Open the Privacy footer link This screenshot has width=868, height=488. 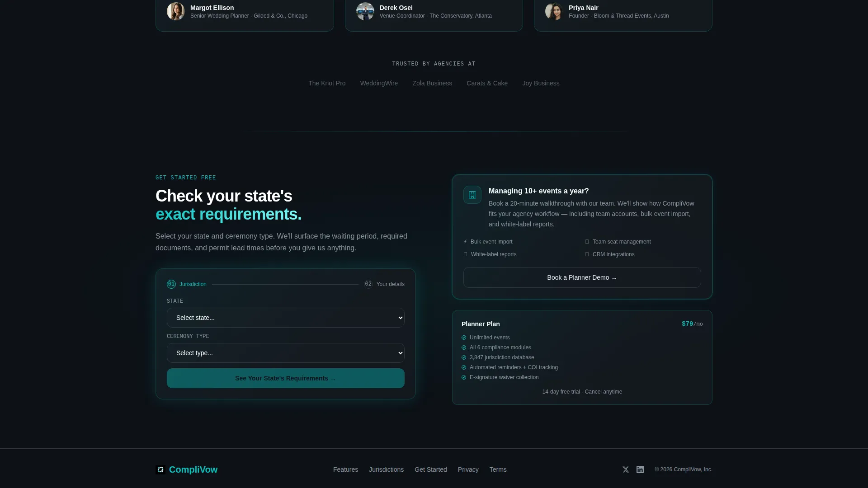468,469
